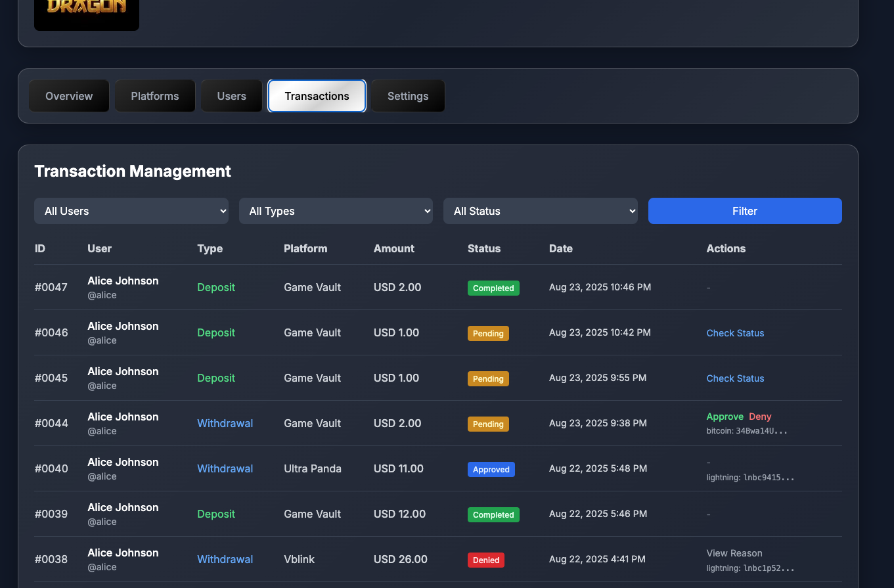Approve withdrawal #0044
894x588 pixels.
pos(725,417)
